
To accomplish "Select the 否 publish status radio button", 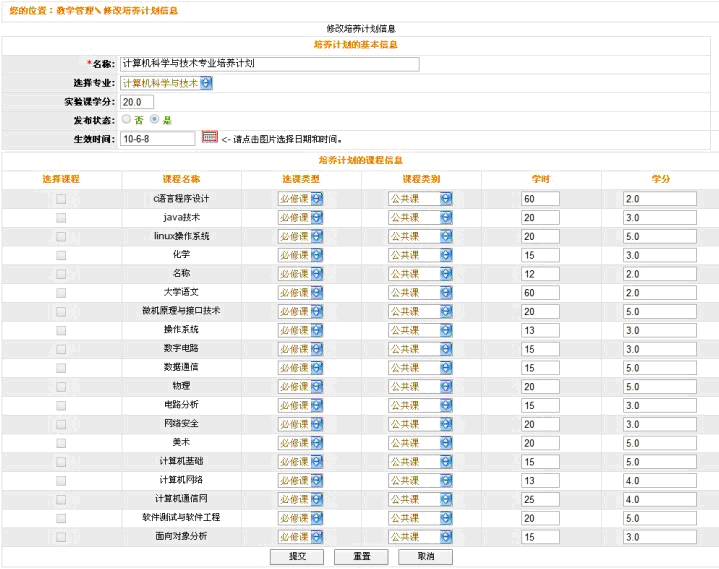I will point(126,120).
